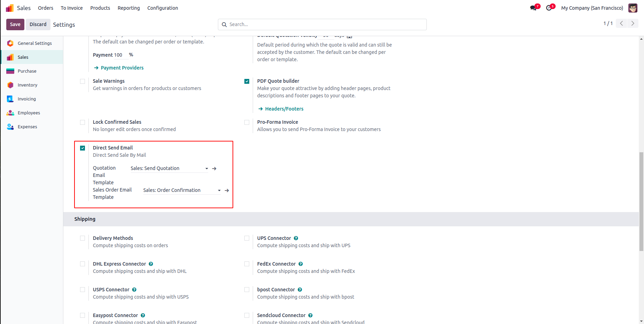Click the help icon beside DHL Express Connector
644x324 pixels.
(x=151, y=264)
